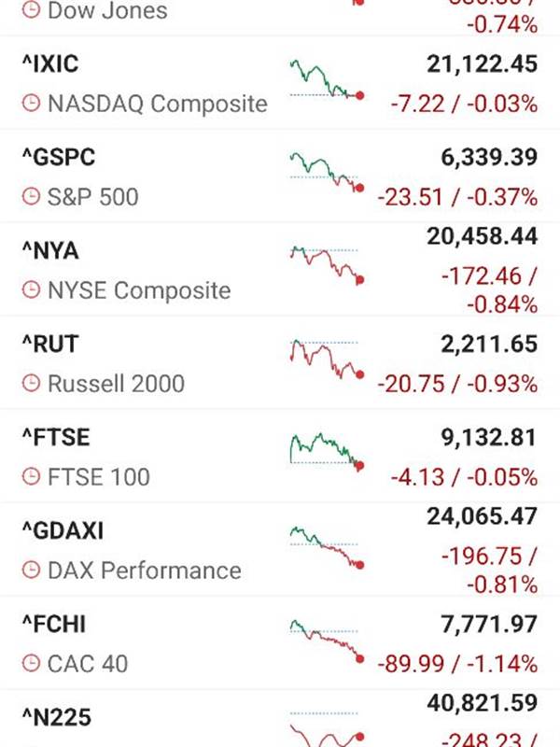Open the ^GSPC sparkline chart
Screen dimensions: 560x747
click(328, 172)
